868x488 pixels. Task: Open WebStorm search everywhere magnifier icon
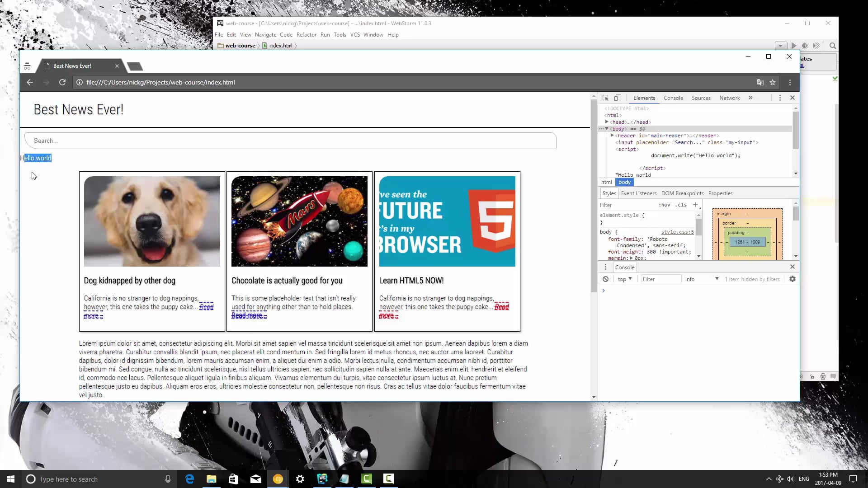pyautogui.click(x=833, y=46)
